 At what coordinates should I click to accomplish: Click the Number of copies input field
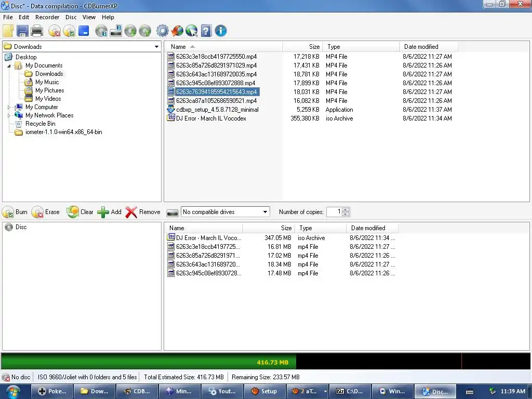point(335,212)
